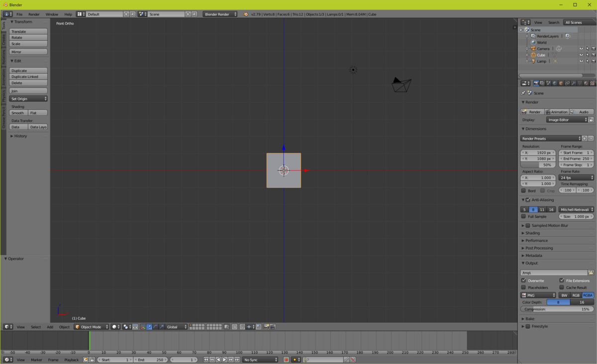Toggle Cube selectability arrow in outliner
The height and width of the screenshot is (364, 597).
588,55
